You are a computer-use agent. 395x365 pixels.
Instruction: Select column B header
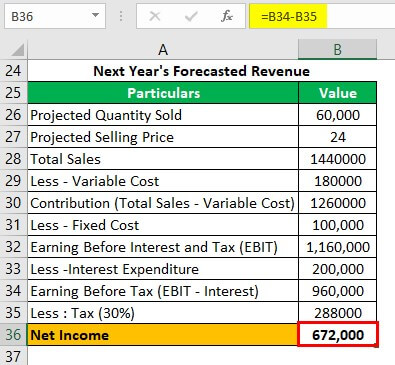(337, 50)
